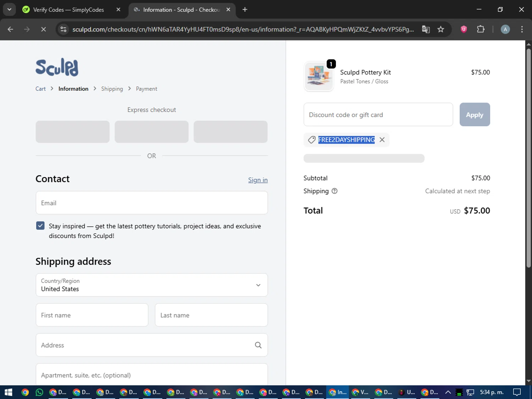Bookmark this page with the star icon
Screen dimensions: 532x399
(x=441, y=29)
